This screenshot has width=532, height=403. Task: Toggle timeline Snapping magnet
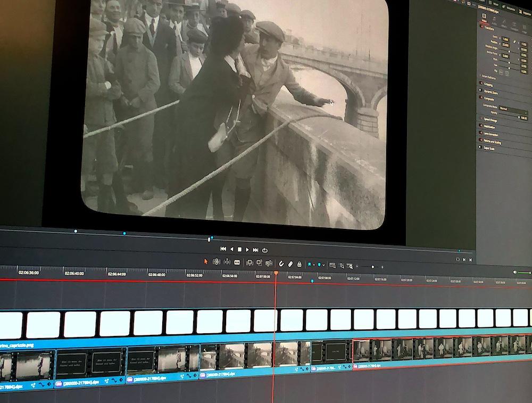[281, 264]
